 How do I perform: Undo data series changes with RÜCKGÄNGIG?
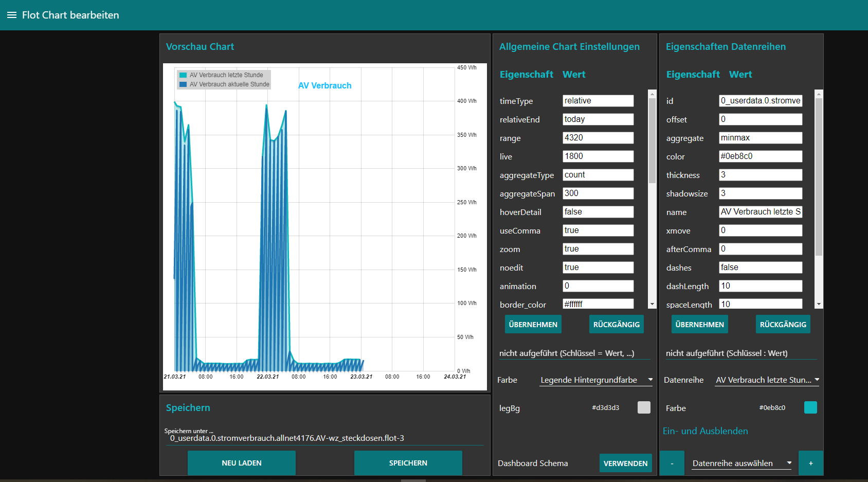pyautogui.click(x=783, y=325)
